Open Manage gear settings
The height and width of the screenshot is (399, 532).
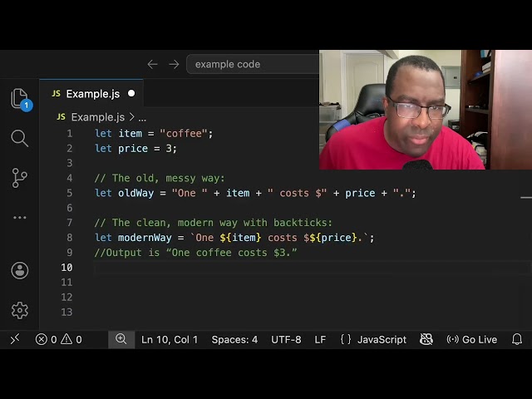point(20,310)
